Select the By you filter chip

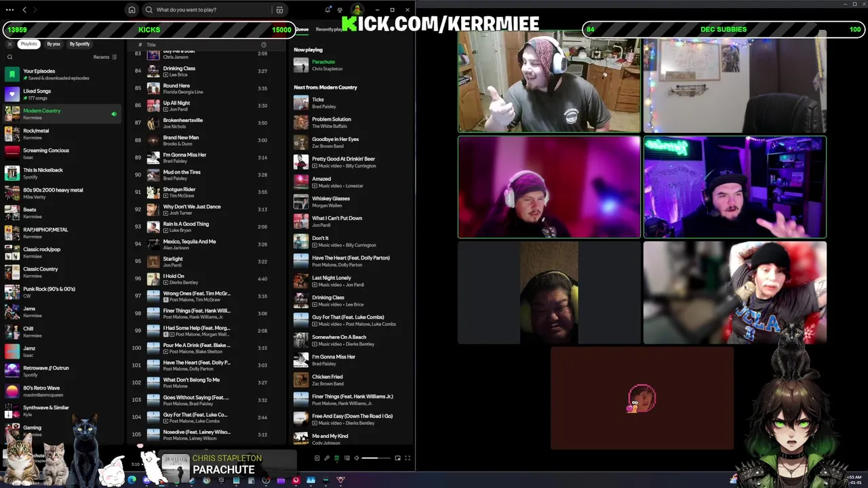[54, 44]
